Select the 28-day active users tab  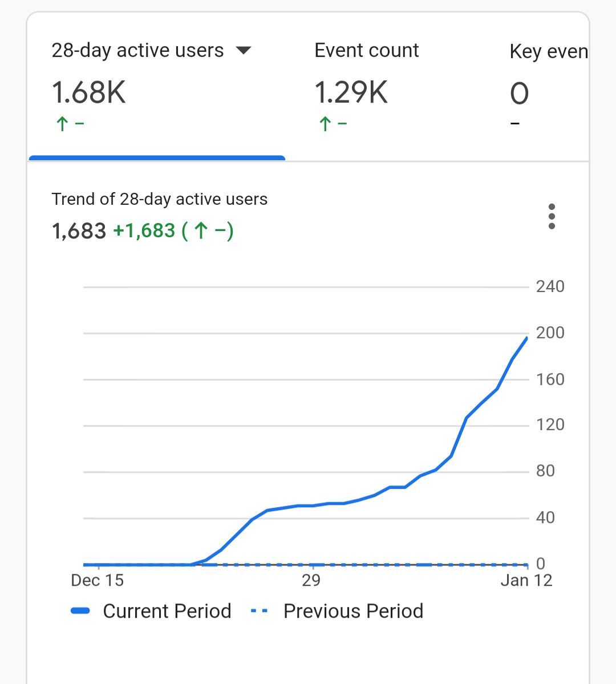pyautogui.click(x=157, y=87)
